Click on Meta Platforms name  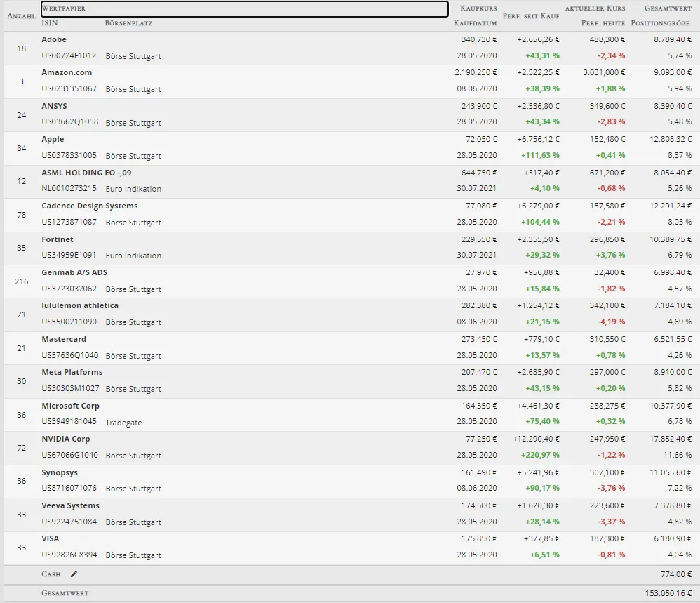coord(72,372)
